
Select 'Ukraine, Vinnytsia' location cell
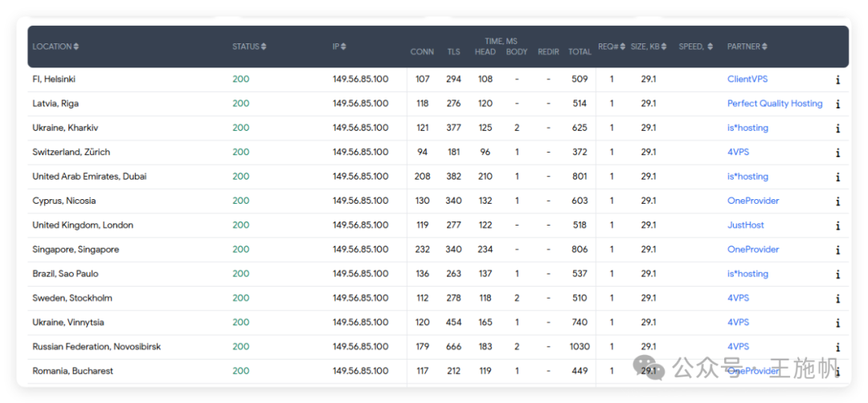pos(68,322)
